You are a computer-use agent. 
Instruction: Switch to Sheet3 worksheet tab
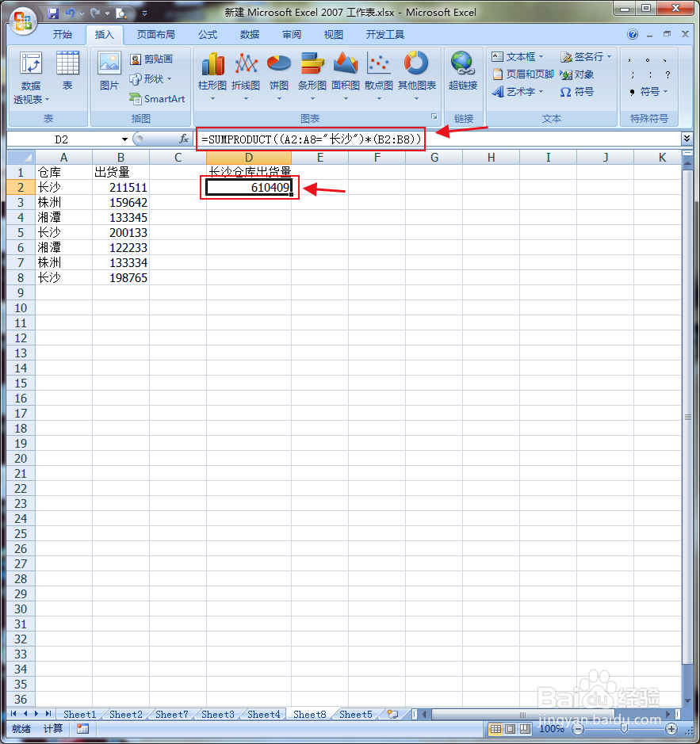pyautogui.click(x=218, y=714)
